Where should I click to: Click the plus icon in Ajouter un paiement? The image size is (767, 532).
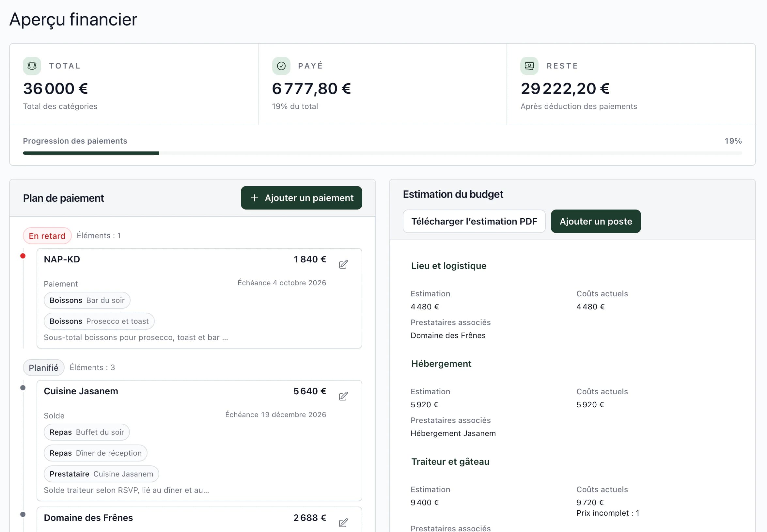click(254, 198)
